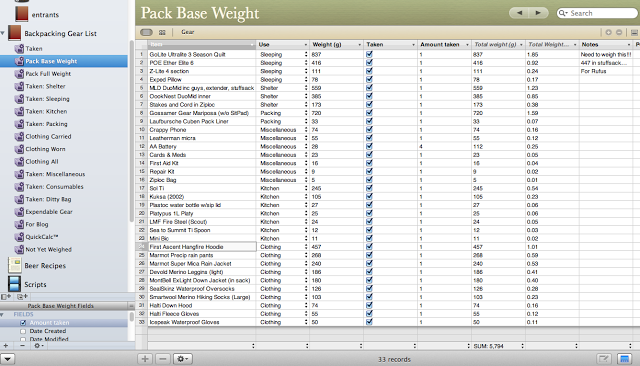Collapse the Backpacking Gear List tree
Image resolution: width=640 pixels, height=366 pixels.
pos(3,33)
